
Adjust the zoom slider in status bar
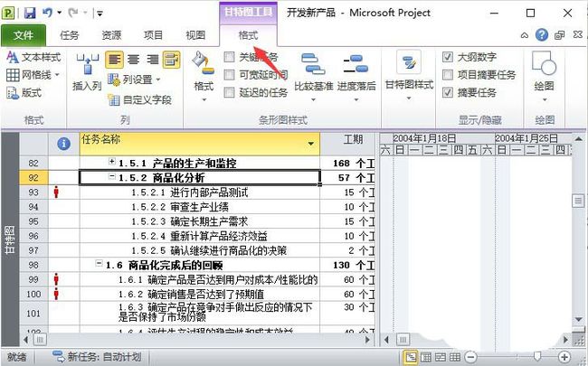[536, 357]
